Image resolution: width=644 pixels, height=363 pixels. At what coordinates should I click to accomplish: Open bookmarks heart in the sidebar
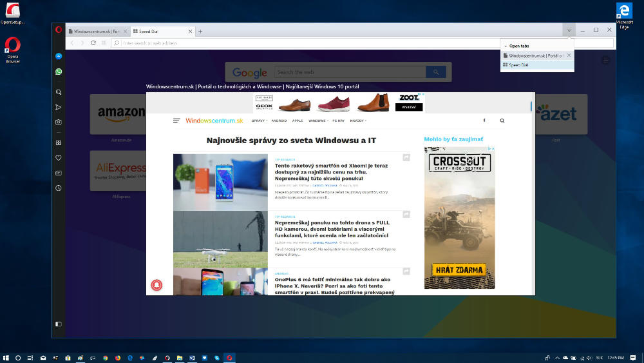click(x=59, y=158)
